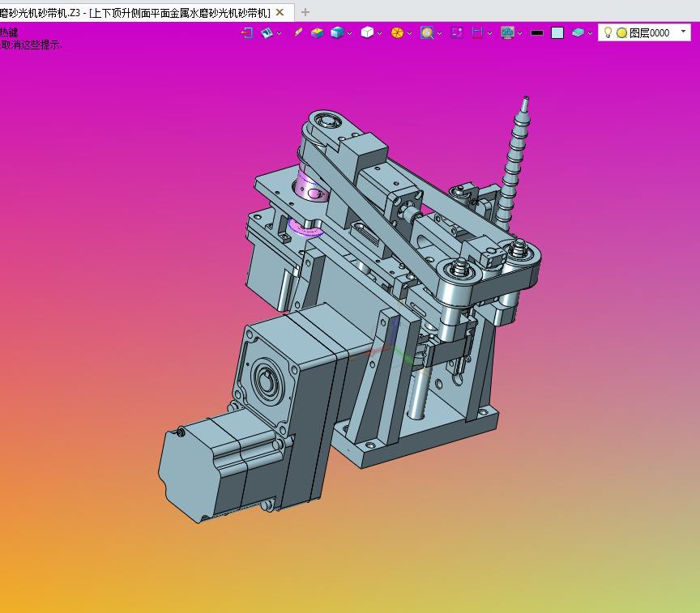The image size is (700, 613).
Task: Expand the zoom magnifier dropdown arrow
Action: (440, 33)
